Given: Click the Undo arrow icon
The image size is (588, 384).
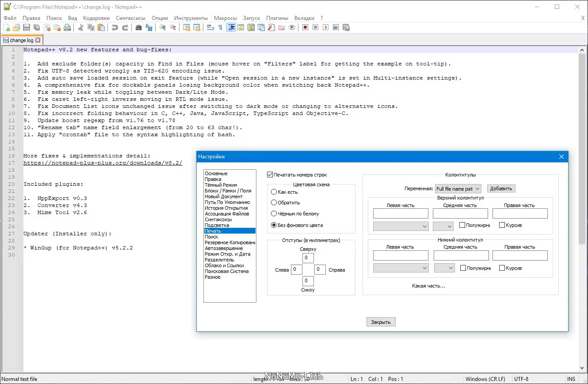Looking at the screenshot, I should tap(115, 27).
